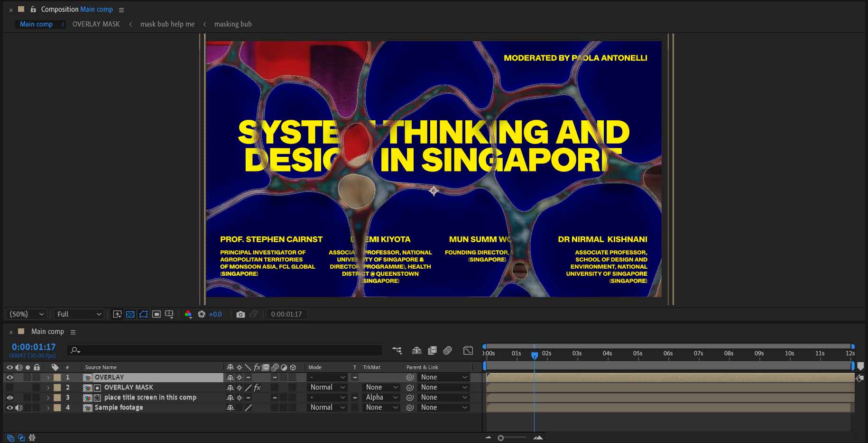Click the blue current timecode 0:00:01:17
This screenshot has height=443, width=868.
pos(34,347)
